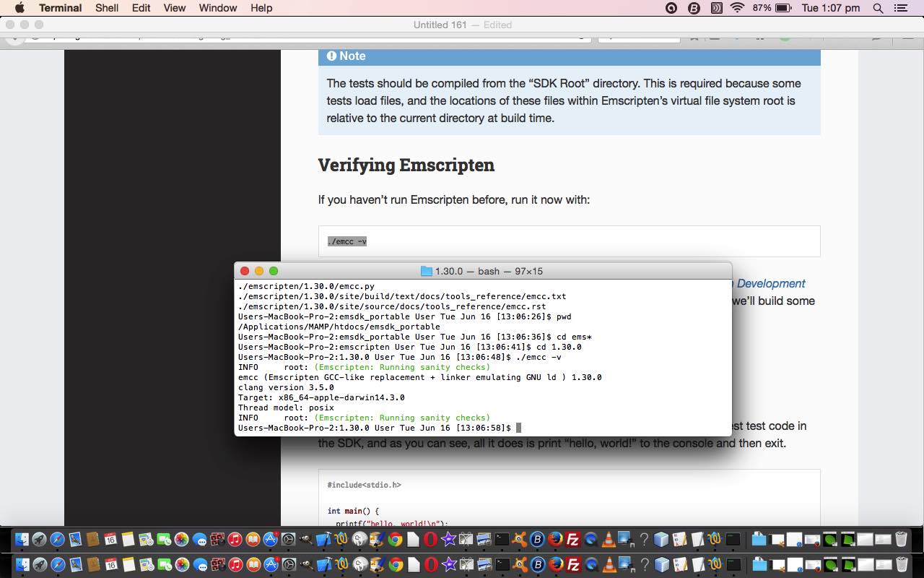
Task: Click the 1.30.0 folder proxy icon in Terminal title
Action: pos(426,271)
